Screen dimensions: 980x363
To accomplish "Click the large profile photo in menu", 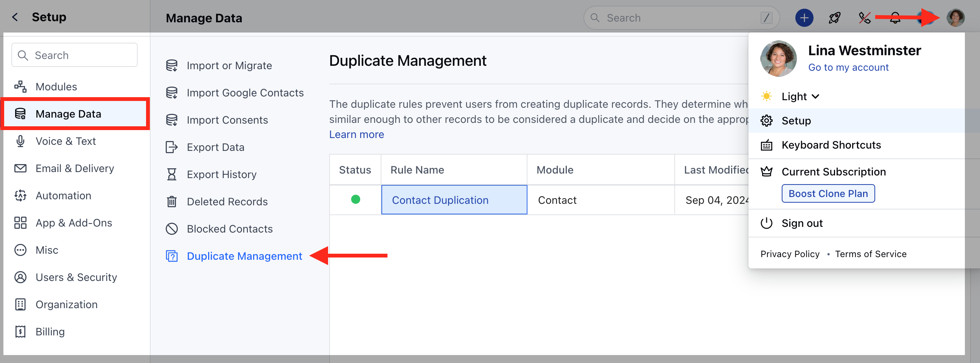I will click(x=778, y=59).
